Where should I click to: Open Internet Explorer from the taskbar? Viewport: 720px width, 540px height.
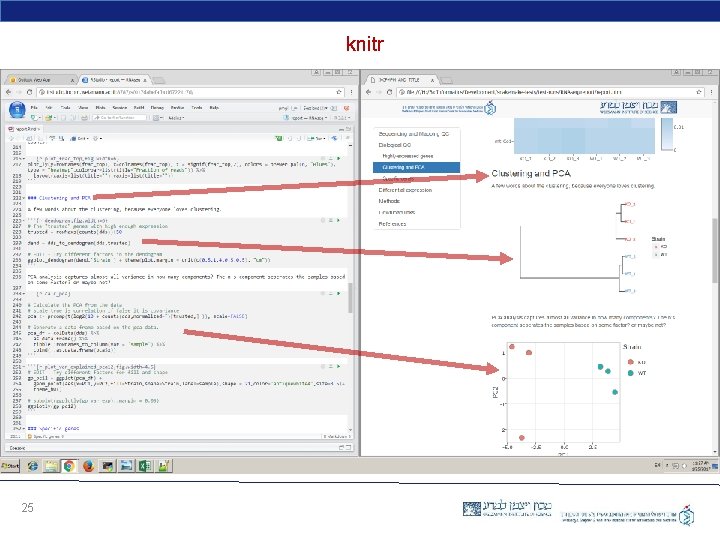coord(33,466)
